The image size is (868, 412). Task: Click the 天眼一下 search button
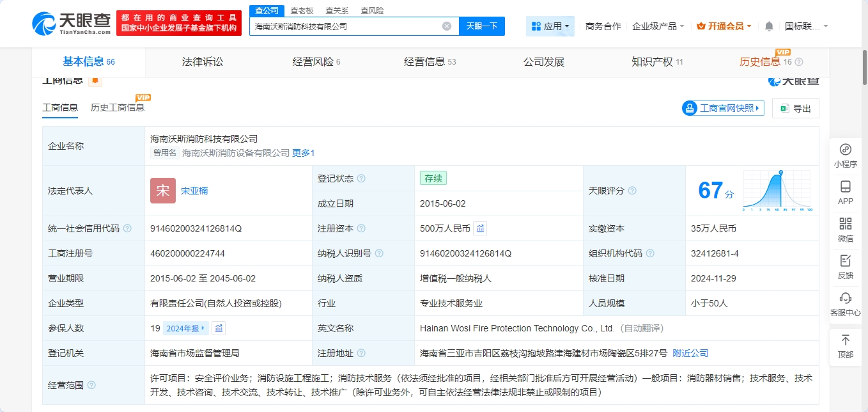[x=481, y=26]
